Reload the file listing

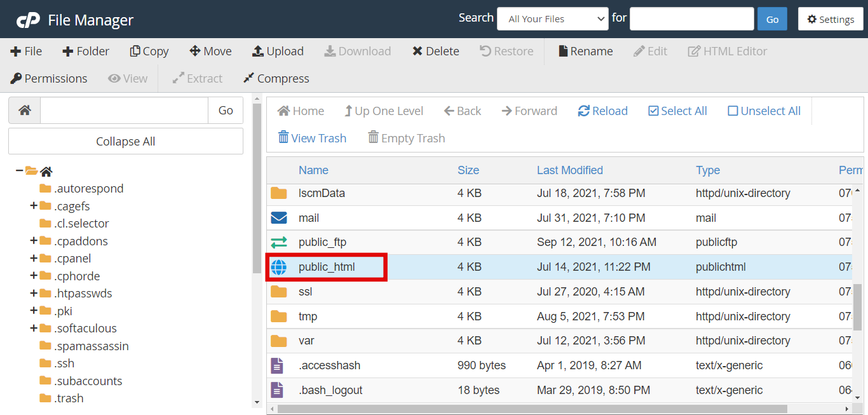click(x=602, y=111)
